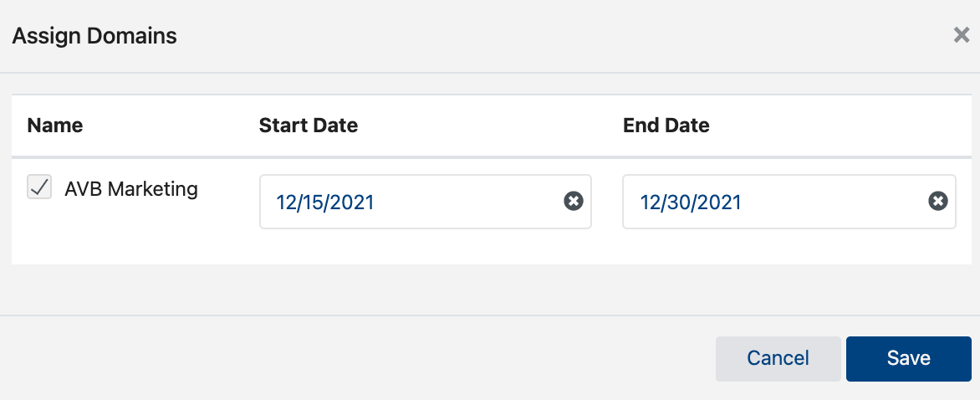Click the Name column header
Image resolution: width=980 pixels, height=400 pixels.
coord(55,126)
